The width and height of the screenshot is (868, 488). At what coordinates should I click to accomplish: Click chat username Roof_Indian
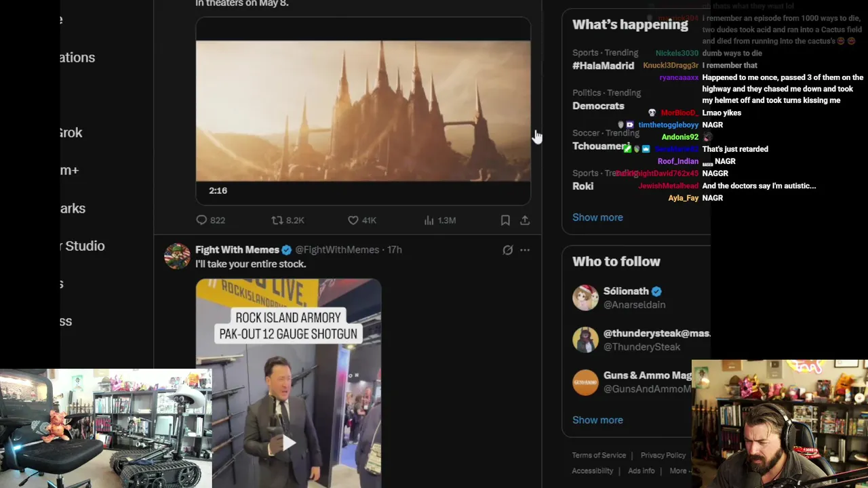point(678,161)
